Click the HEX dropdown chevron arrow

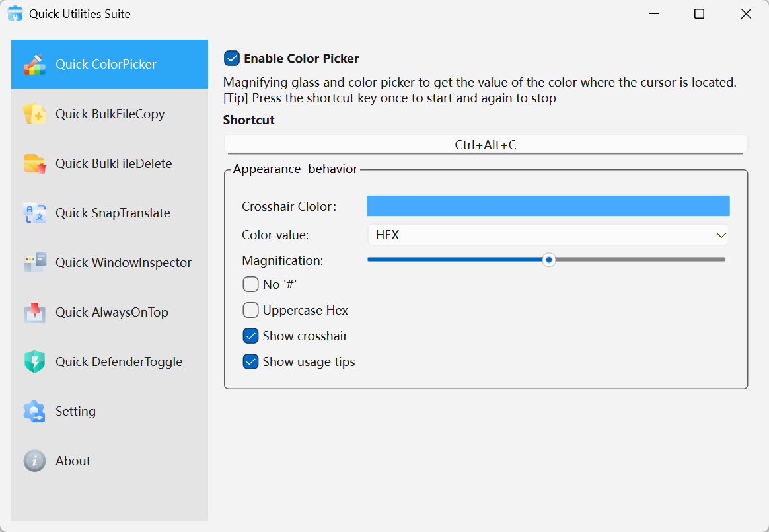(x=721, y=235)
